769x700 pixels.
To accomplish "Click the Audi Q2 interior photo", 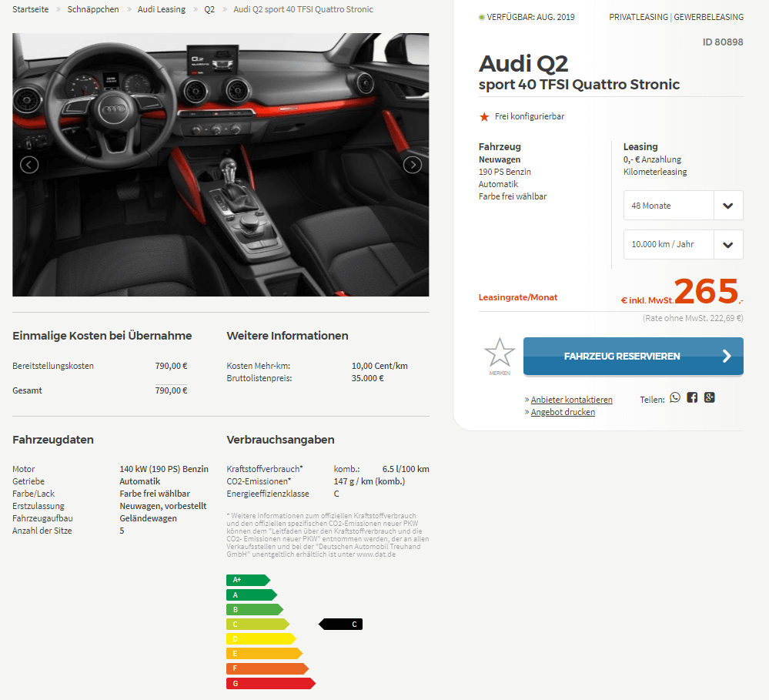I will coord(221,165).
